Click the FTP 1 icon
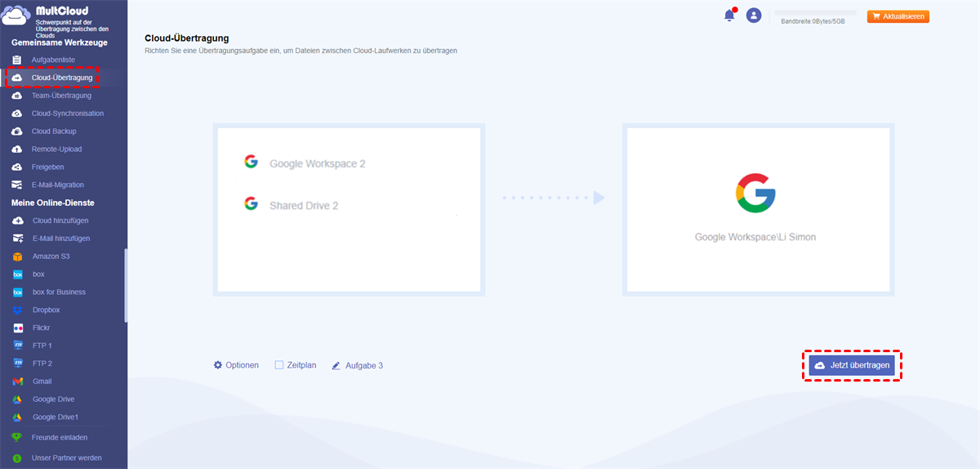This screenshot has height=469, width=980. click(17, 346)
